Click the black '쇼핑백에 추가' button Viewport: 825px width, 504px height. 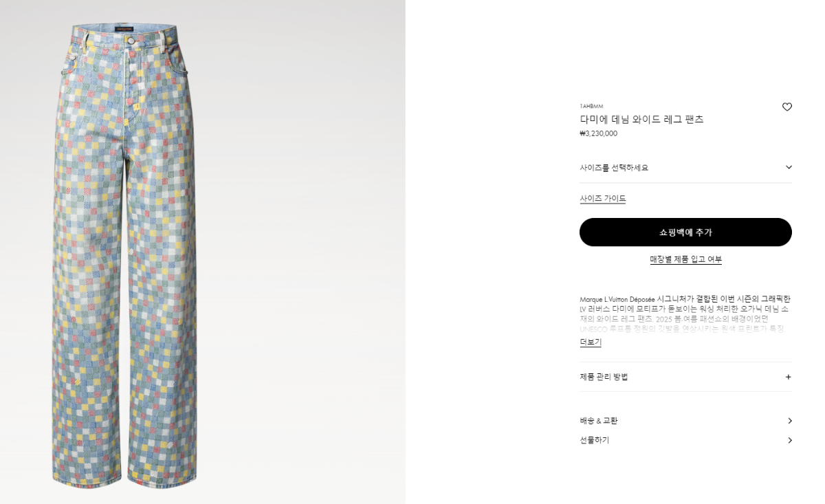(x=685, y=232)
